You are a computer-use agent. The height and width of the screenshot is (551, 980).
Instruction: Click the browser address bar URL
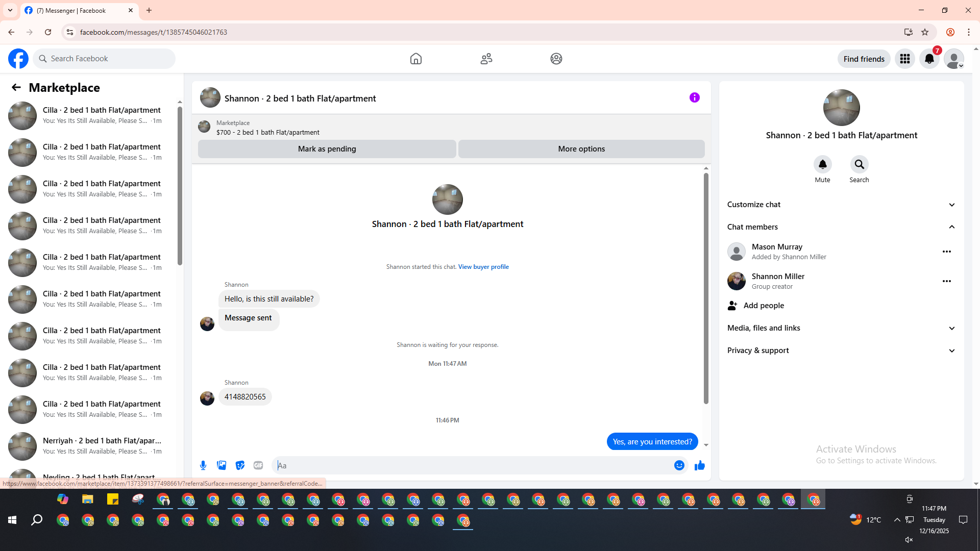154,32
